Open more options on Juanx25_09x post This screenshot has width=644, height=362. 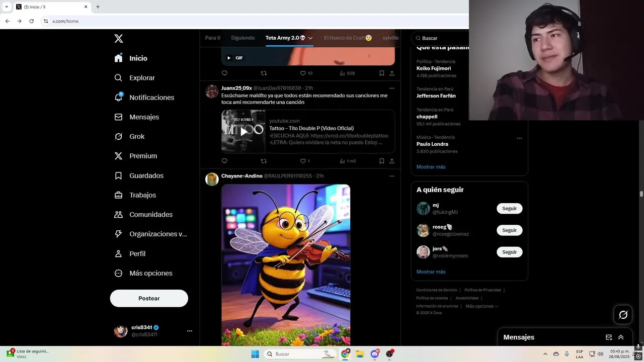tap(392, 88)
